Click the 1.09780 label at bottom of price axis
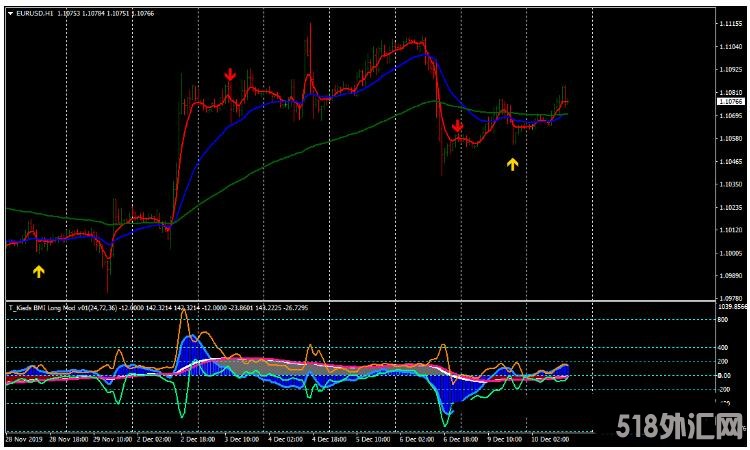 (728, 298)
